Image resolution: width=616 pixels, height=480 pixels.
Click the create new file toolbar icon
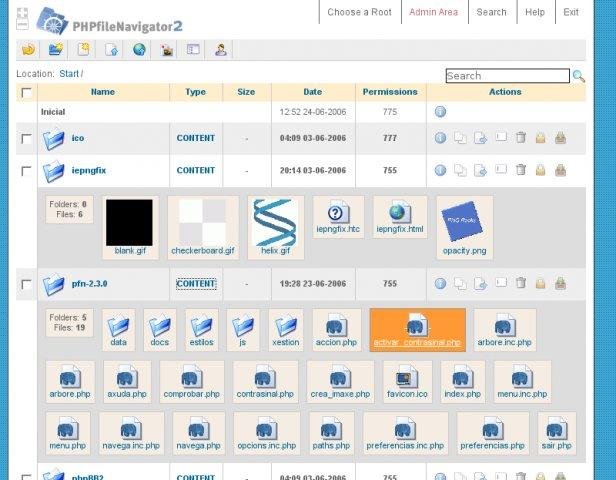coord(83,49)
